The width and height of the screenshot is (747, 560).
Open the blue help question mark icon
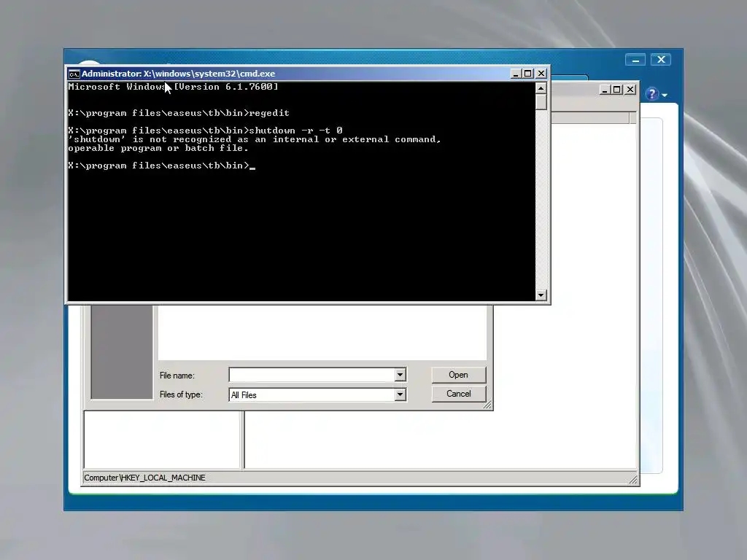[x=651, y=94]
